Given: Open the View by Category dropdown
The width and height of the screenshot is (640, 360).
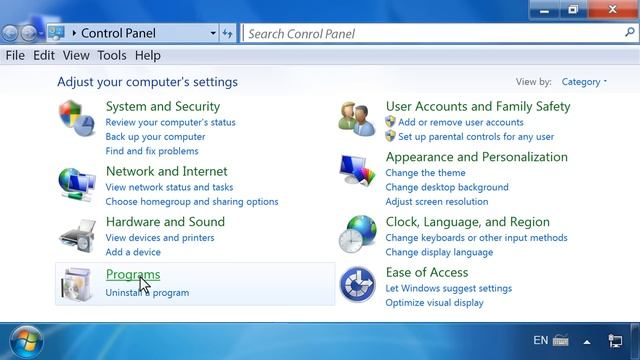Looking at the screenshot, I should (584, 82).
